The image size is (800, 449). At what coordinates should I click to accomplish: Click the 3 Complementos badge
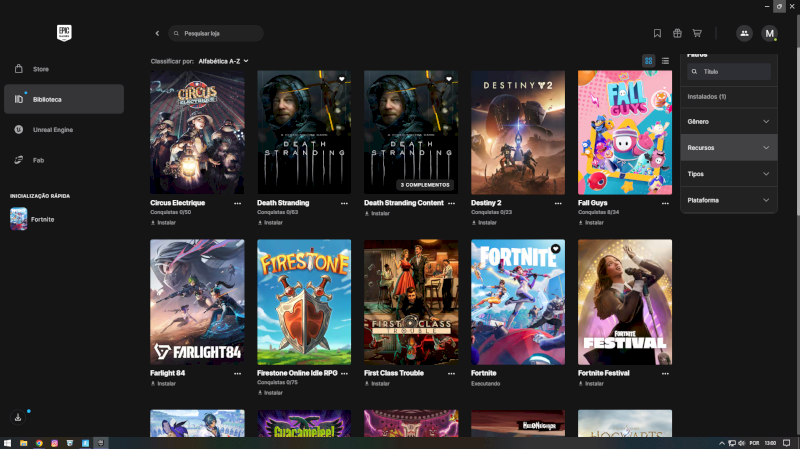(x=425, y=185)
